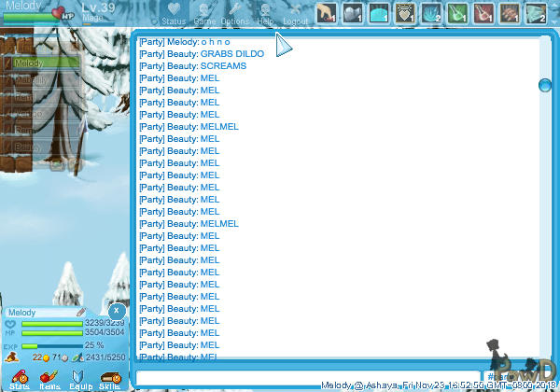
Task: Click the Help icon in top bar
Action: (266, 12)
